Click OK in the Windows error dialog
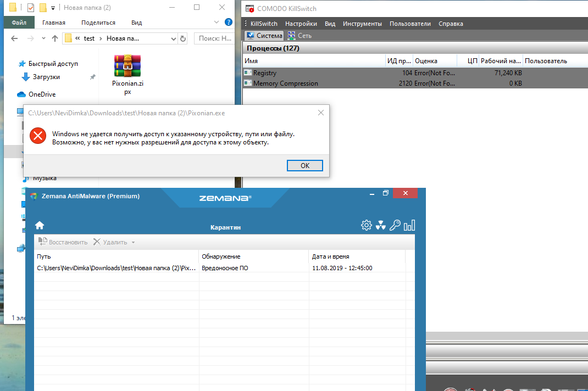The height and width of the screenshot is (391, 588). tap(304, 165)
